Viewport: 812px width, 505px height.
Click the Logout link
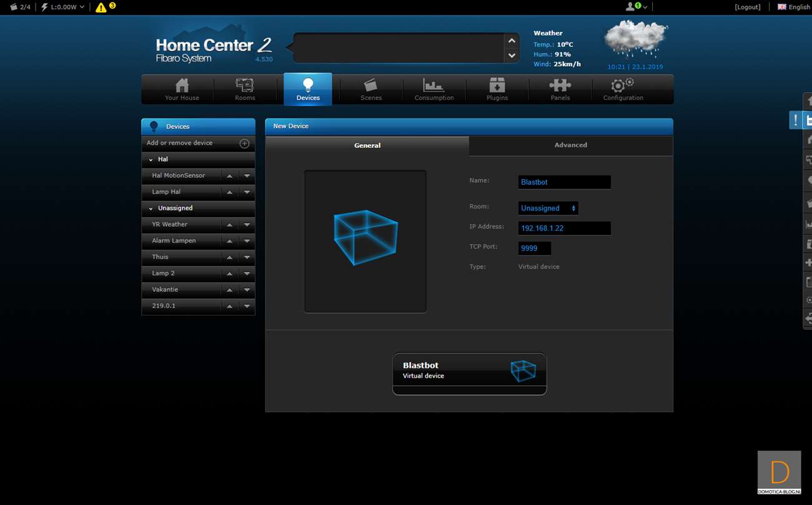748,7
